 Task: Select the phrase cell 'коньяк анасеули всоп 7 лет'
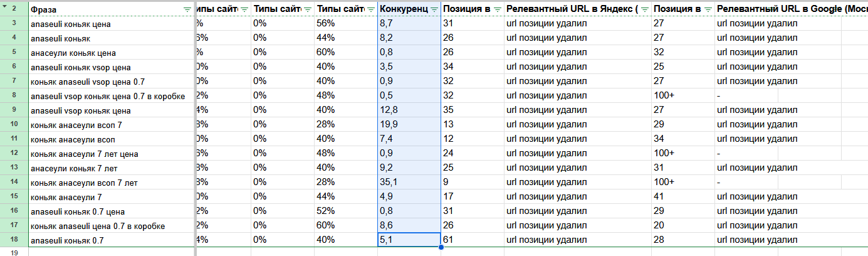[112, 183]
